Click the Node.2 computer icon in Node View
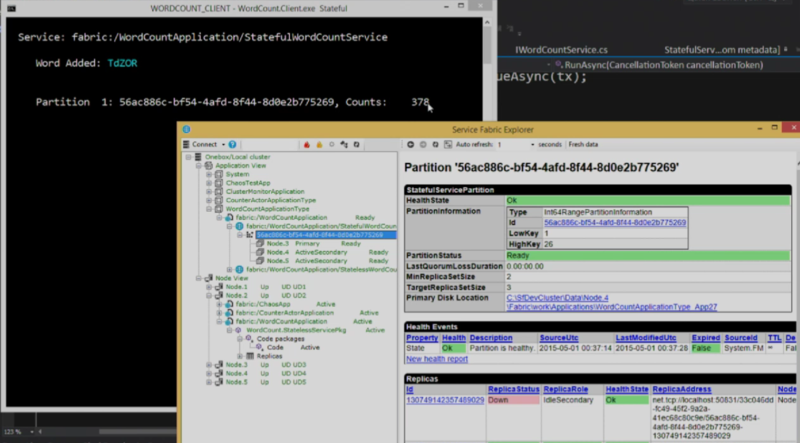The height and width of the screenshot is (443, 800). point(219,296)
